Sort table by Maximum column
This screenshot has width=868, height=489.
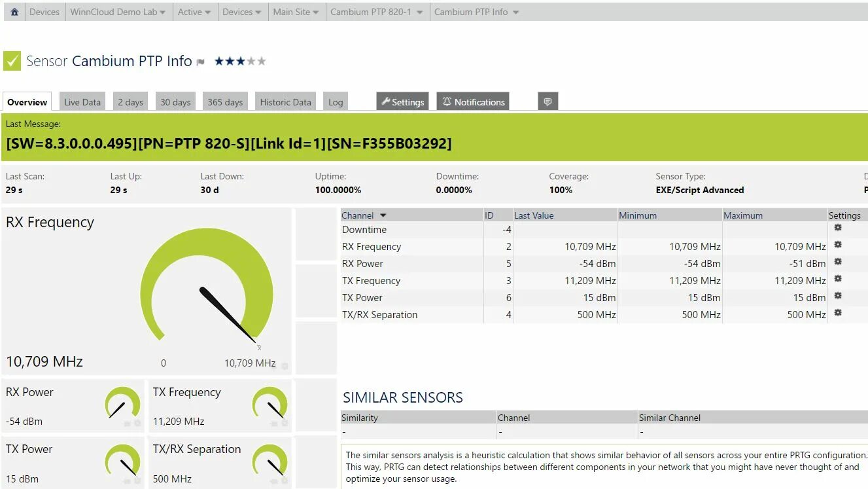(774, 215)
